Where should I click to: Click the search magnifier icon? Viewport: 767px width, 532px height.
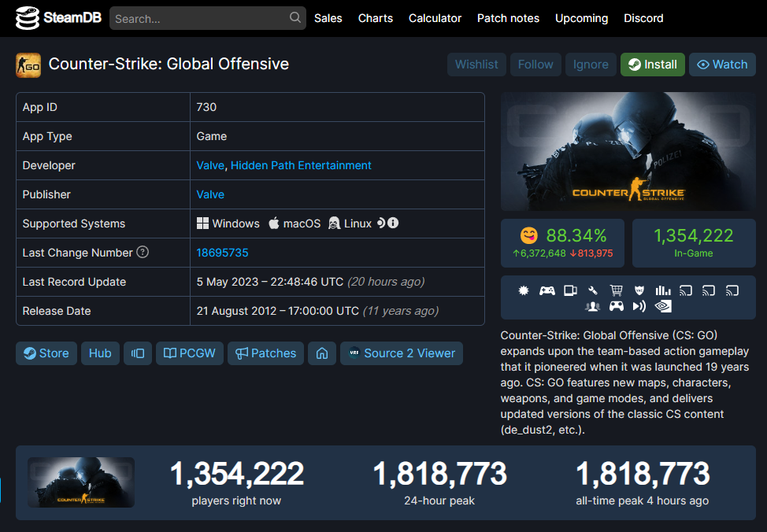pos(295,17)
